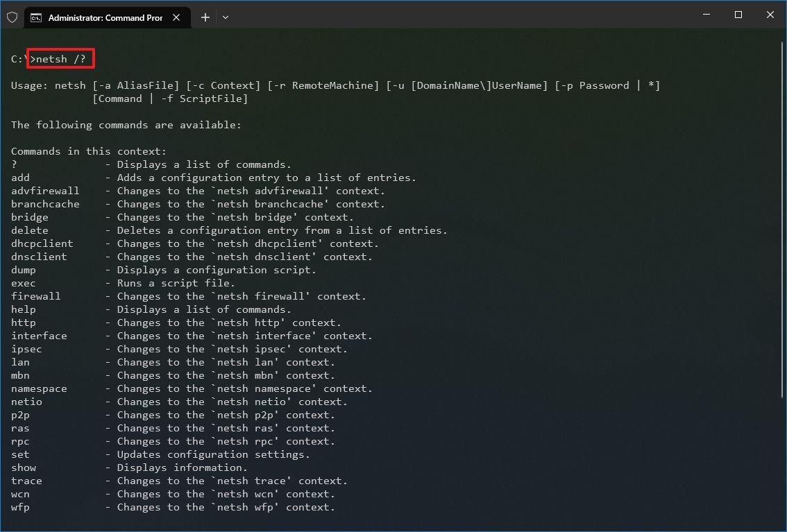This screenshot has width=787, height=532.
Task: Click the 'netio' command name
Action: (x=26, y=402)
